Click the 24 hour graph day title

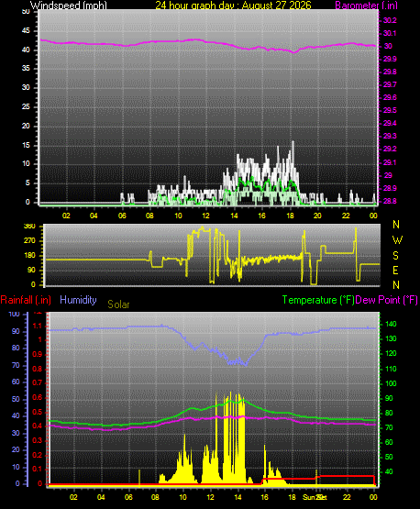[x=233, y=6]
